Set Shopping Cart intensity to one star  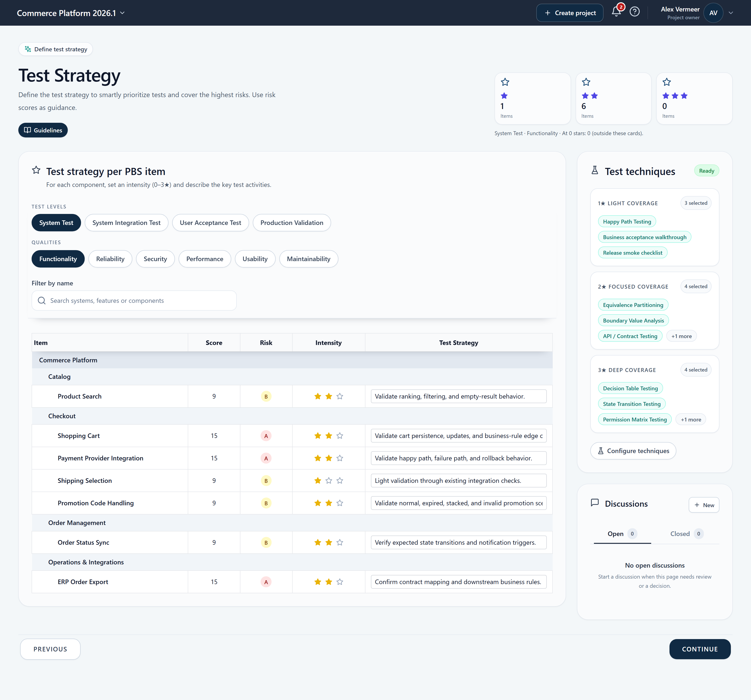[x=318, y=435]
